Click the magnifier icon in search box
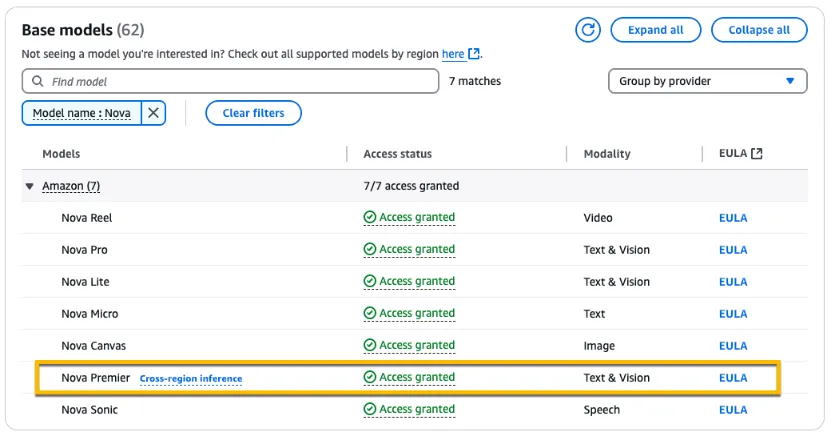Viewport: 832px width, 434px height. tap(38, 81)
